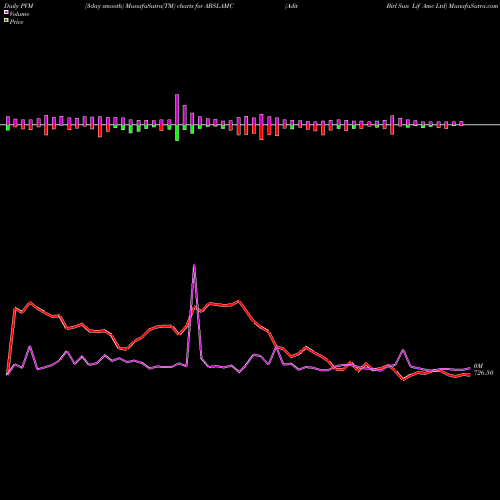
Task: Click the 'Volume' legend label
Action: [19, 14]
